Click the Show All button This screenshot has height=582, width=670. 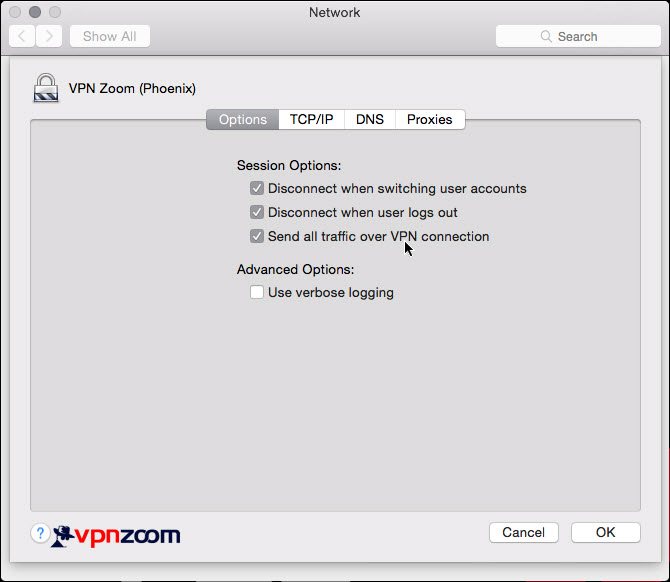coord(110,36)
